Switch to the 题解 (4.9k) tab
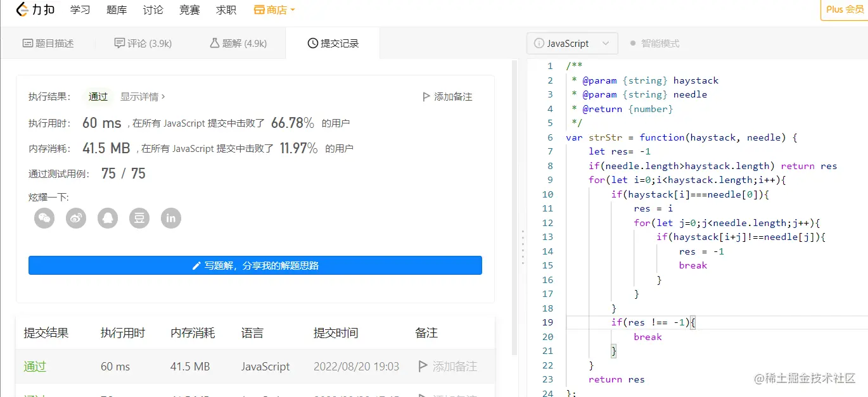The image size is (868, 397). point(238,43)
